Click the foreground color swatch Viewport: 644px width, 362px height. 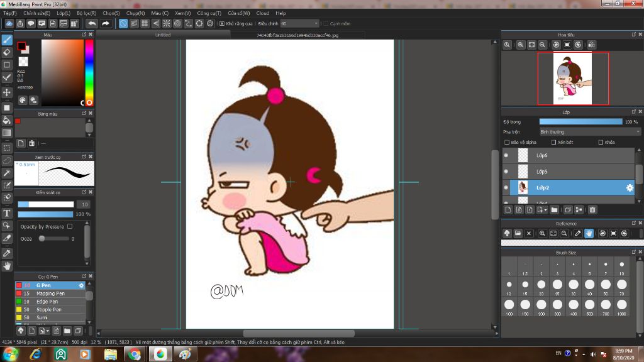click(x=21, y=46)
